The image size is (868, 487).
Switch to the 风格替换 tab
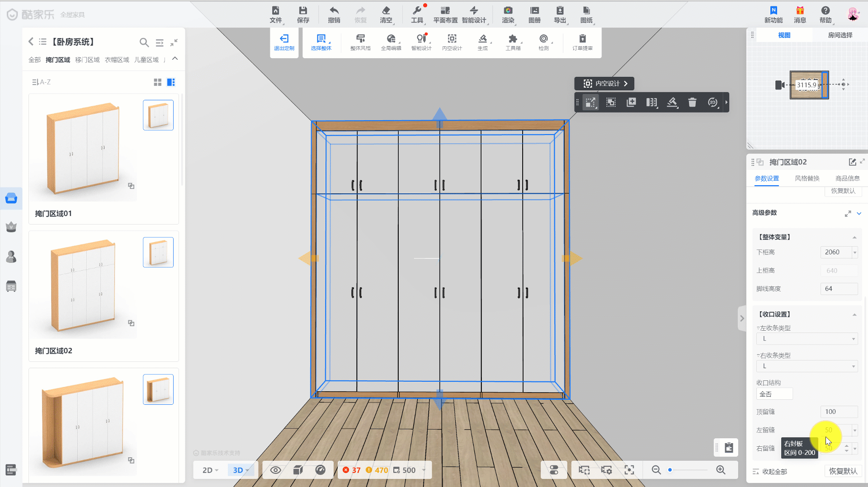pos(807,178)
